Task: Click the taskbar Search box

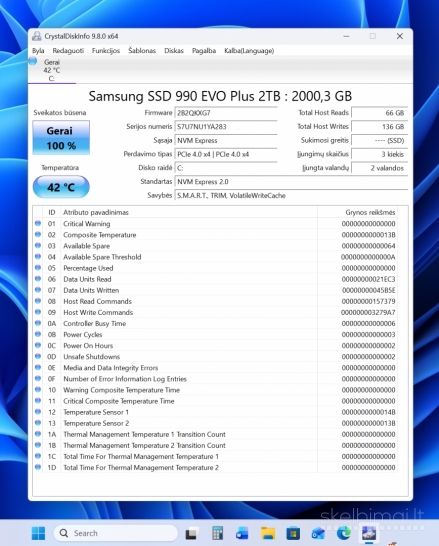Action: (x=116, y=533)
